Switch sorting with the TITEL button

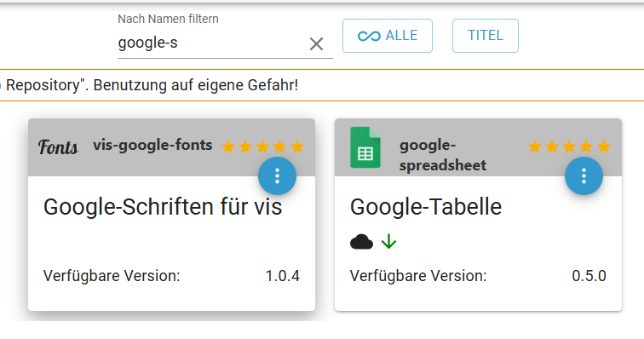[x=485, y=36]
